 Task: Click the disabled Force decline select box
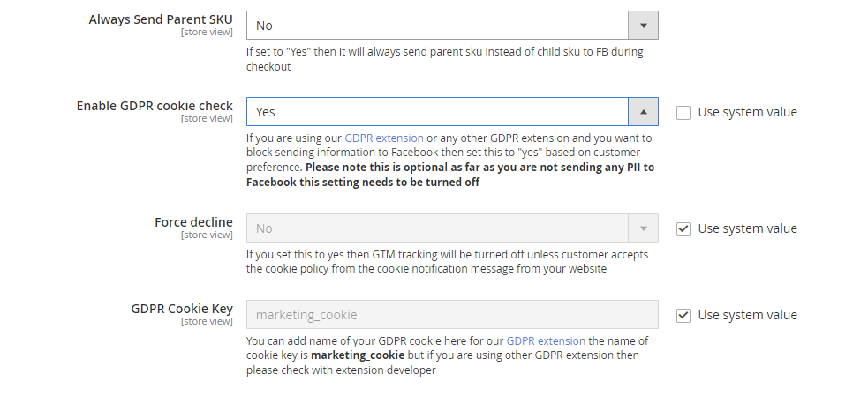(437, 228)
